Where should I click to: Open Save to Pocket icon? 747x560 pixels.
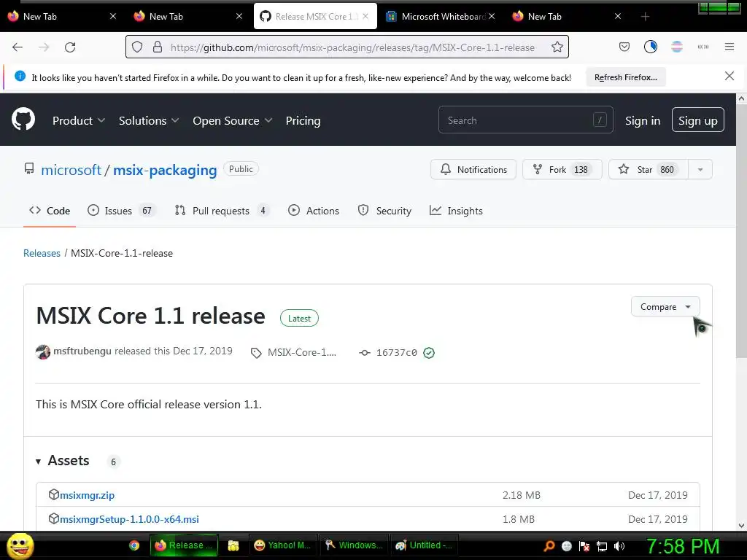[624, 47]
